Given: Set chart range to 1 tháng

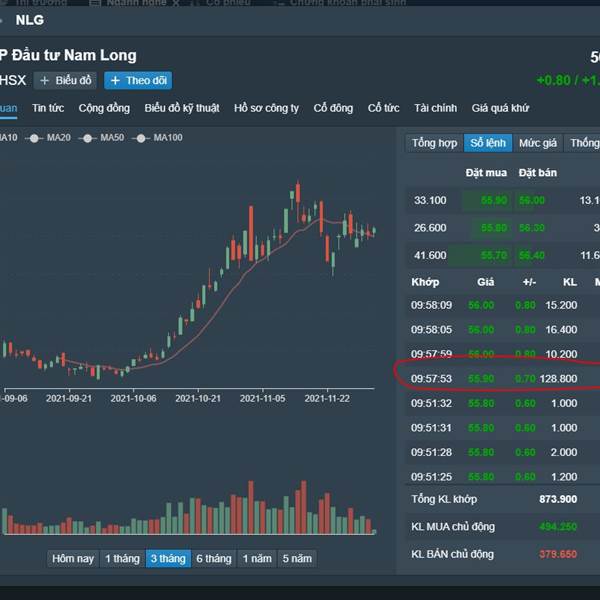Looking at the screenshot, I should (122, 559).
